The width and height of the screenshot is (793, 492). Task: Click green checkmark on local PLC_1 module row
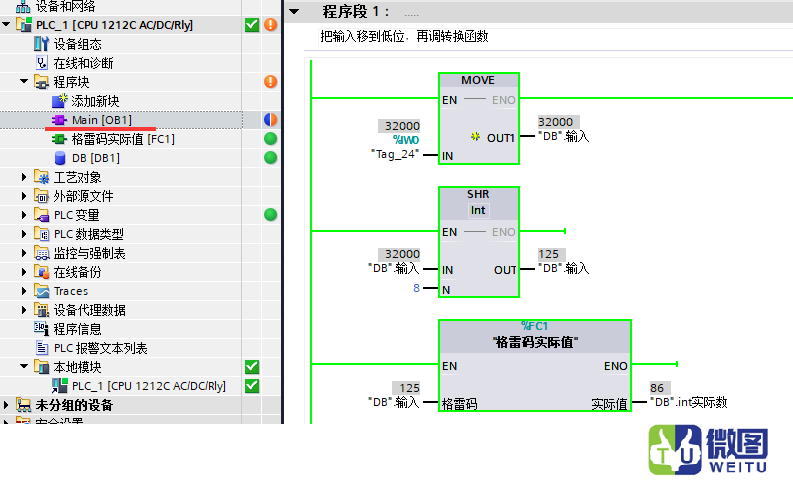coord(252,386)
